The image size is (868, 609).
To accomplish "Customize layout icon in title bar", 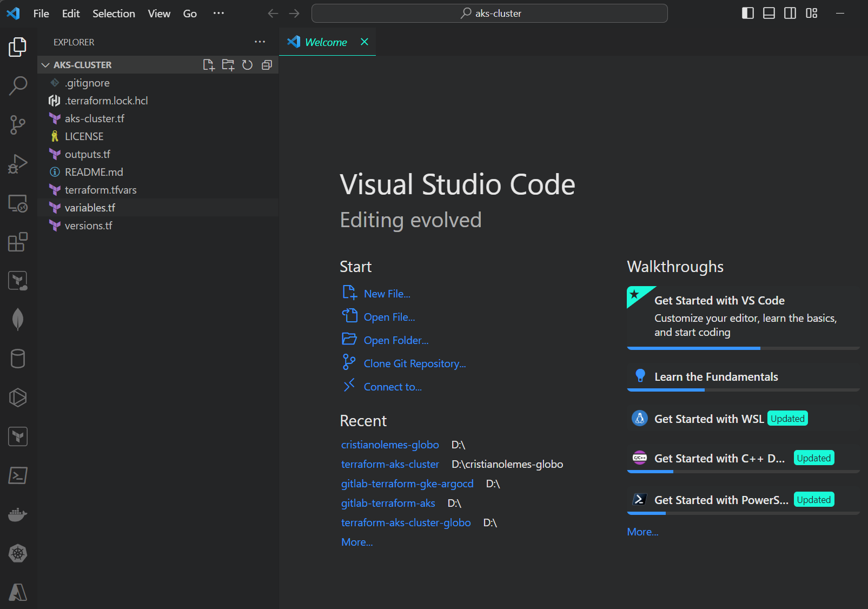I will (x=812, y=13).
